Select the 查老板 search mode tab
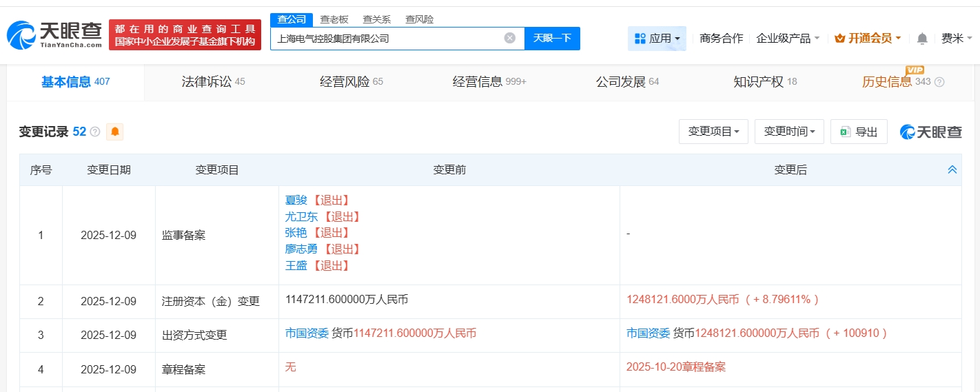Image resolution: width=980 pixels, height=392 pixels. point(334,19)
